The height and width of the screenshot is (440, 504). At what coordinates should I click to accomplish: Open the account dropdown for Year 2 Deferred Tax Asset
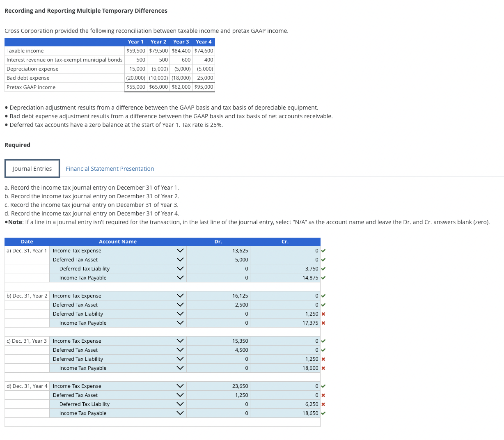(x=180, y=305)
